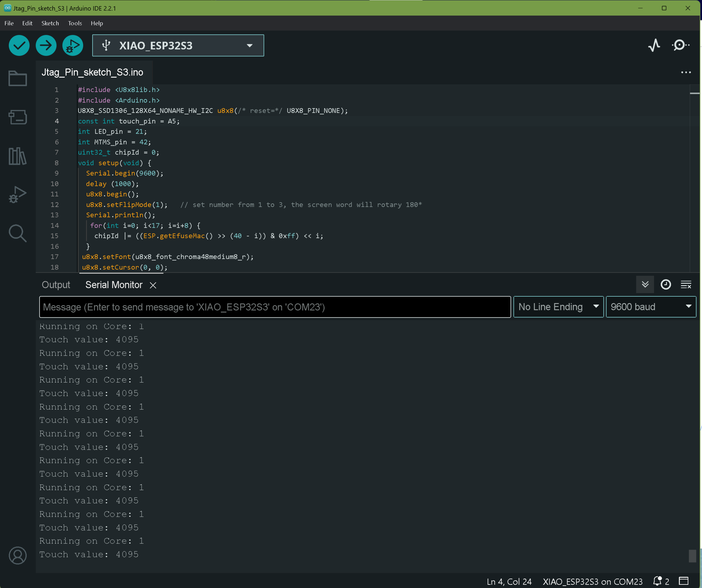Open the Sketch menu
The height and width of the screenshot is (588, 702).
[50, 23]
